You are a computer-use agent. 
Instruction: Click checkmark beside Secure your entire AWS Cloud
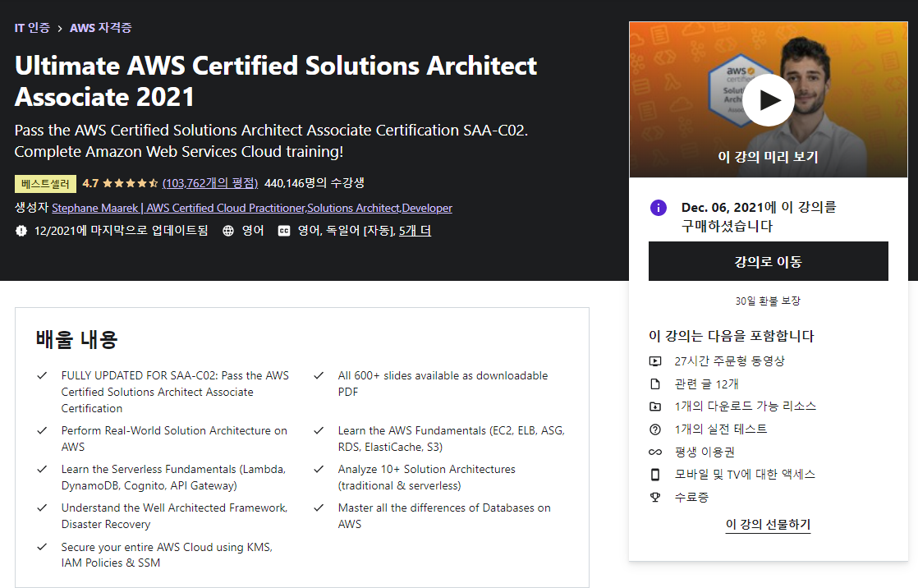pos(42,547)
